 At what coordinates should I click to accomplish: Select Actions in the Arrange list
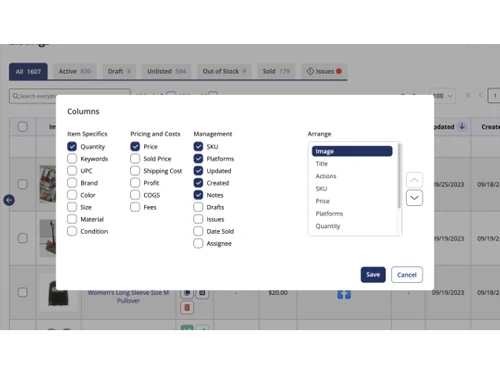click(x=352, y=176)
